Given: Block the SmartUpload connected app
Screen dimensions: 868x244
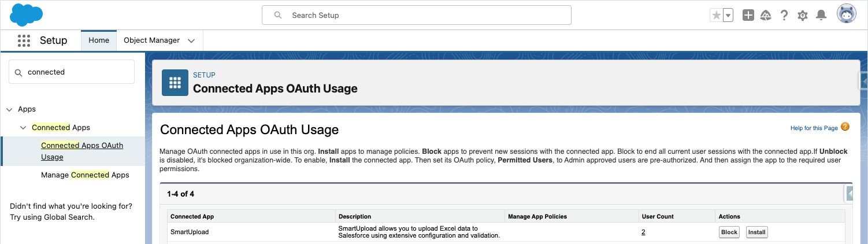Looking at the screenshot, I should [729, 232].
